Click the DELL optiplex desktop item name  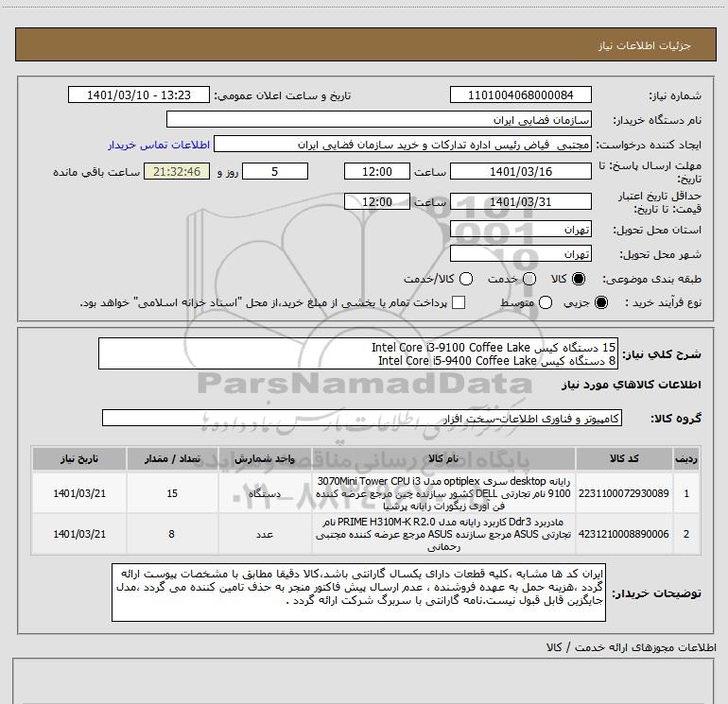pyautogui.click(x=443, y=493)
